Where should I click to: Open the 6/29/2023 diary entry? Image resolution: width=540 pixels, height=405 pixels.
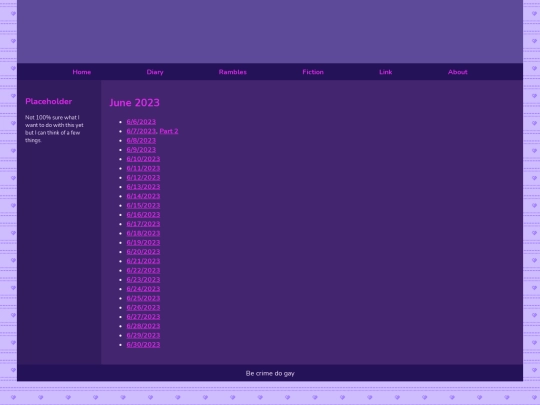click(143, 335)
